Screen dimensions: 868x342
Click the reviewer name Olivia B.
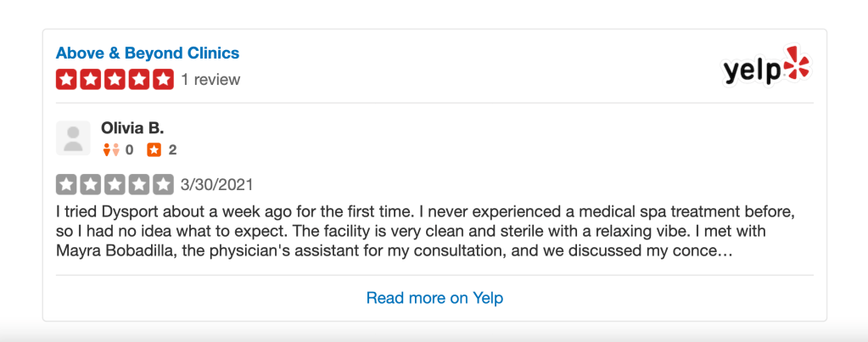pos(132,128)
